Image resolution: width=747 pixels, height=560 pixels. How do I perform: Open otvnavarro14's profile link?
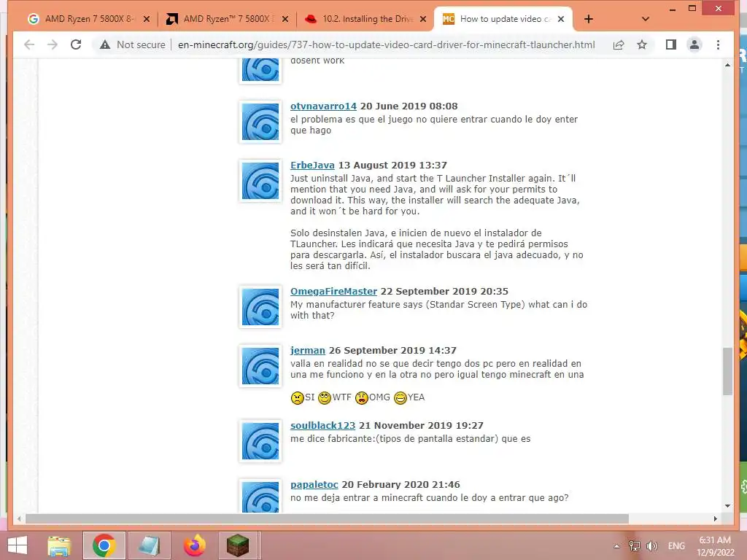pos(323,106)
